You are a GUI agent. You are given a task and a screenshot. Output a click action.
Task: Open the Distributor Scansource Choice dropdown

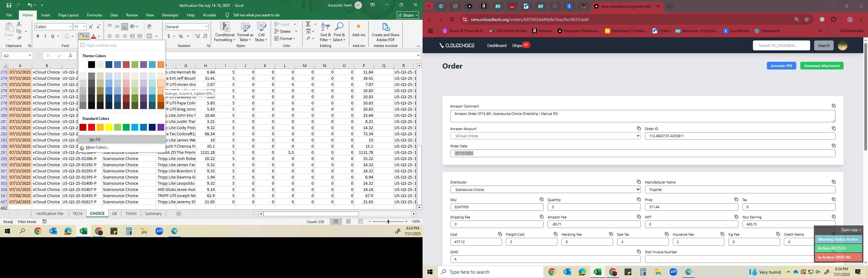tap(545, 189)
